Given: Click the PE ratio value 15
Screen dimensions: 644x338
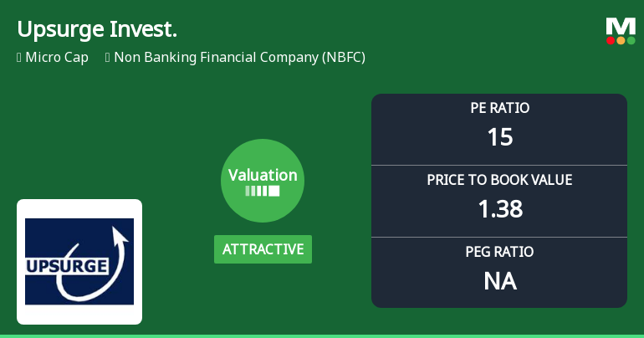Looking at the screenshot, I should 499,136.
